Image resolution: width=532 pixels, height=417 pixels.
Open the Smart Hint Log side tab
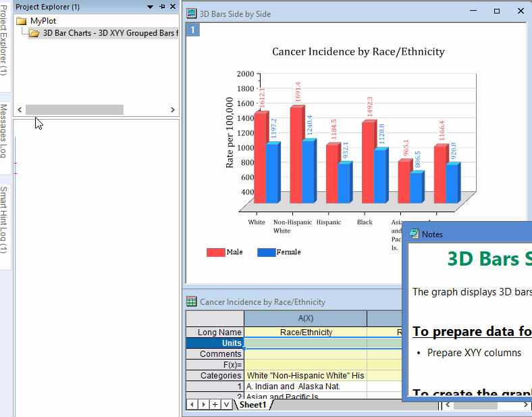pos(4,220)
